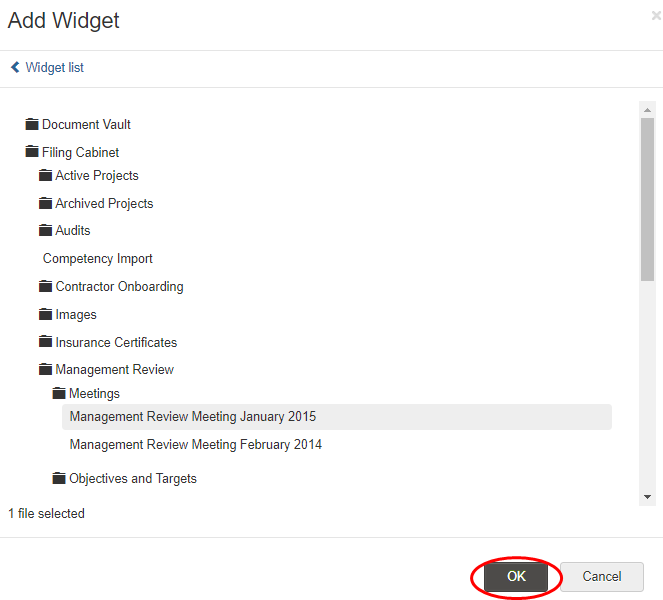Viewport: 663px width, 600px height.
Task: Collapse the Meetings subfolder
Action: [x=59, y=394]
